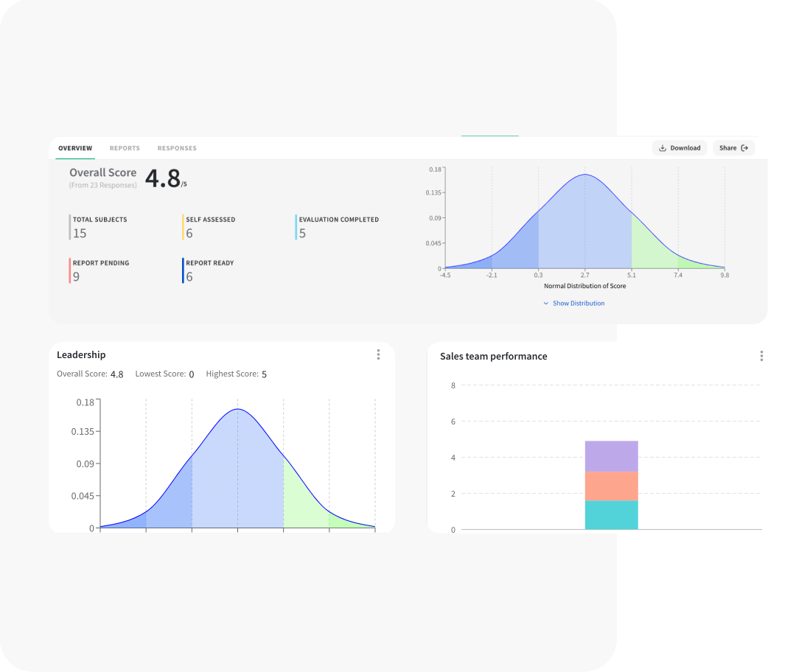Switch to the Overview tab

click(x=75, y=148)
